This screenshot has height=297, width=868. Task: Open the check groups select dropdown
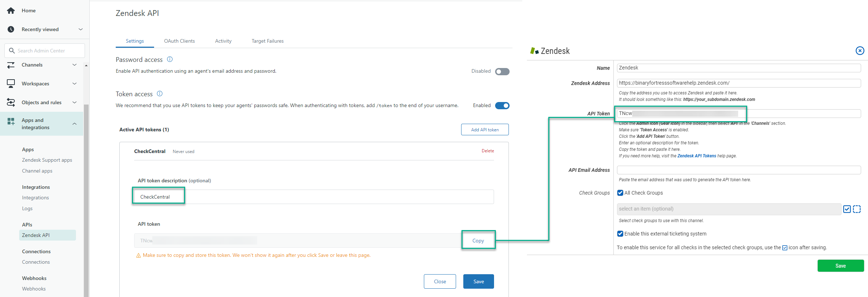click(729, 209)
